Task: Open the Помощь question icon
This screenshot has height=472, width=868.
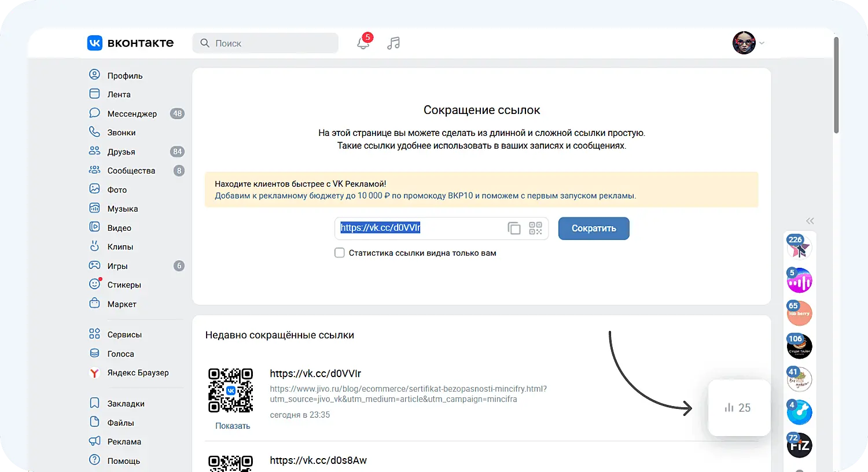Action: point(94,460)
